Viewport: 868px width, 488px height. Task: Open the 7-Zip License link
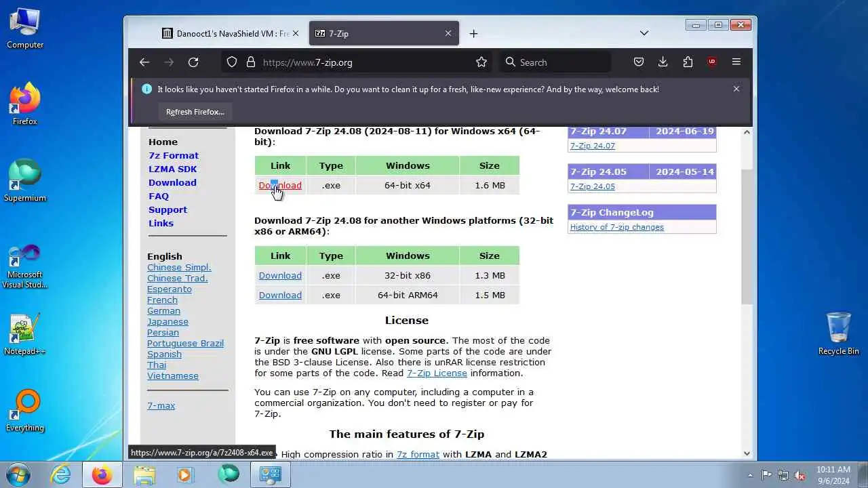tap(437, 373)
